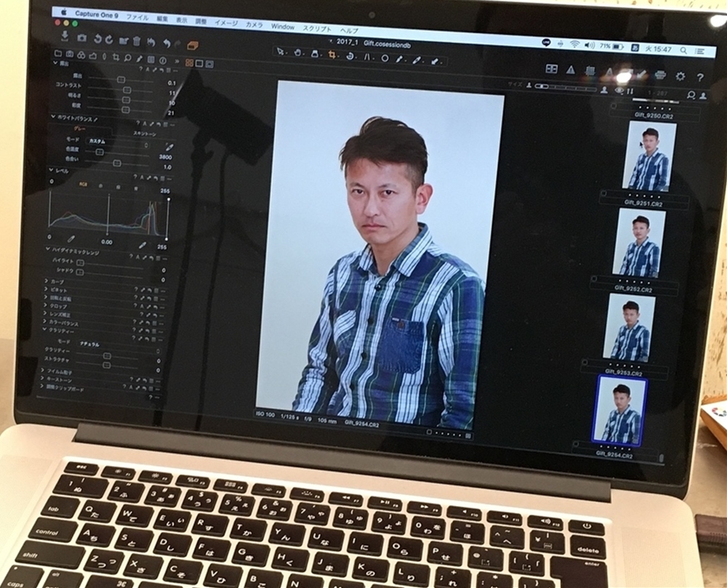Switch to the スキントーン white balance tab
This screenshot has height=588, width=727.
click(144, 134)
